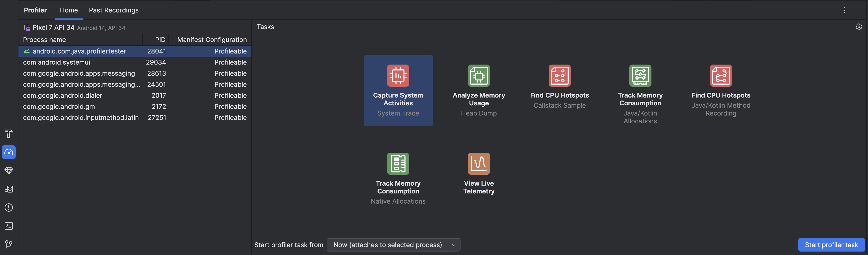This screenshot has width=868, height=255.
Task: Select com.android.systemui process row
Action: point(135,62)
